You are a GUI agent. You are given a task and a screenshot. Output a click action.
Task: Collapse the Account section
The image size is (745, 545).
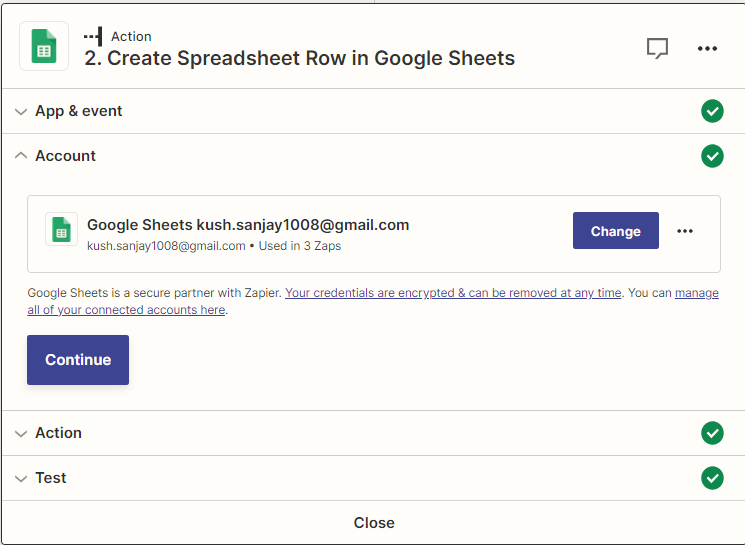tap(21, 156)
